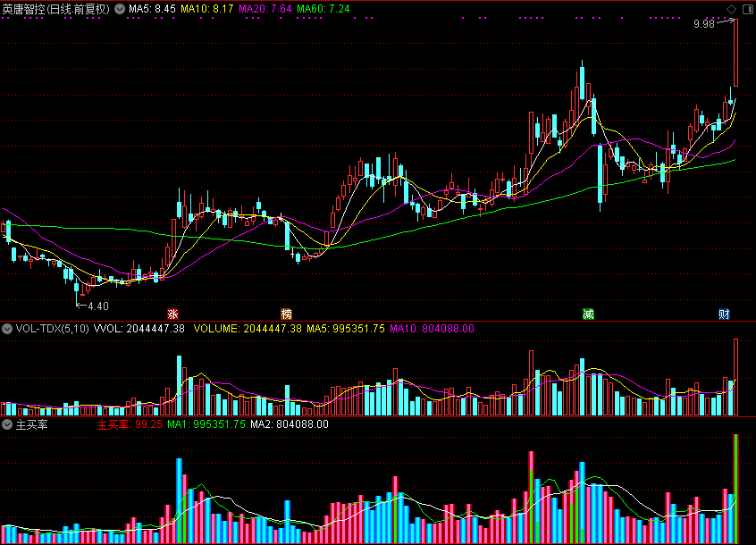Select the MA10: 8.17 indicator label

coord(206,9)
